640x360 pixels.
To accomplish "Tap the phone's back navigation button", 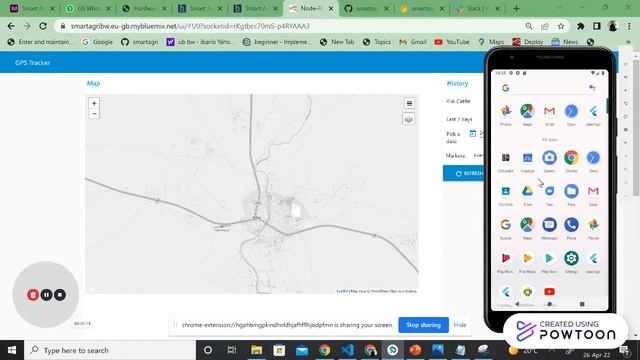I will 517,304.
